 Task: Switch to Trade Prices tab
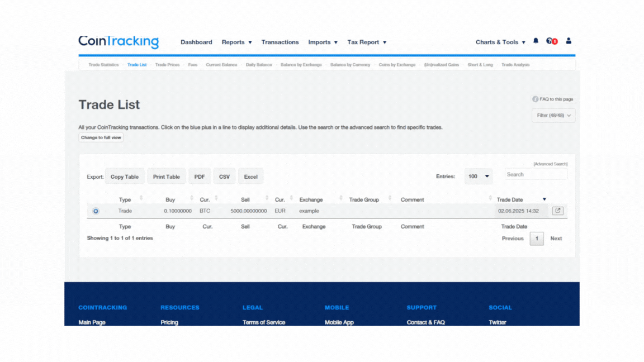click(x=167, y=65)
